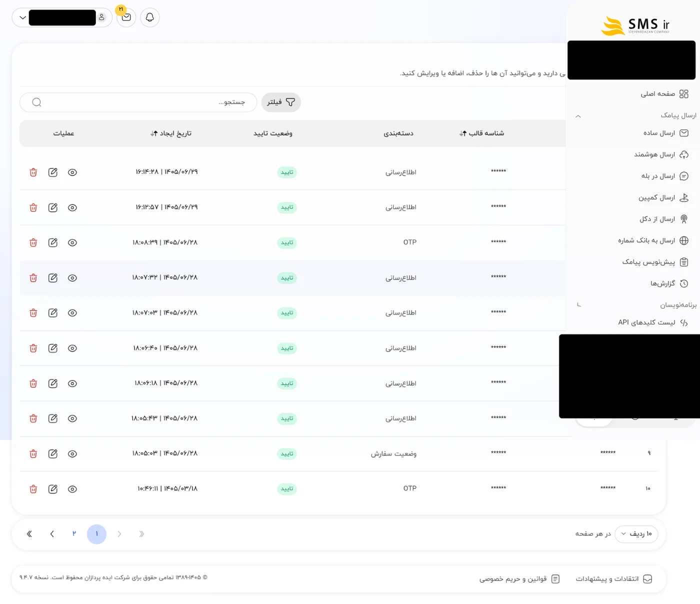Click the جستجو search input field
The width and height of the screenshot is (700, 604).
tap(138, 102)
